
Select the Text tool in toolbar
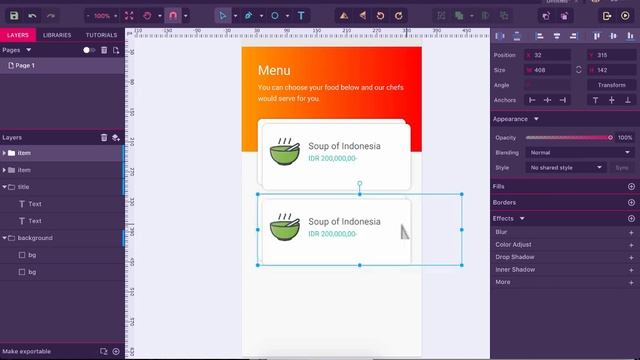[301, 16]
